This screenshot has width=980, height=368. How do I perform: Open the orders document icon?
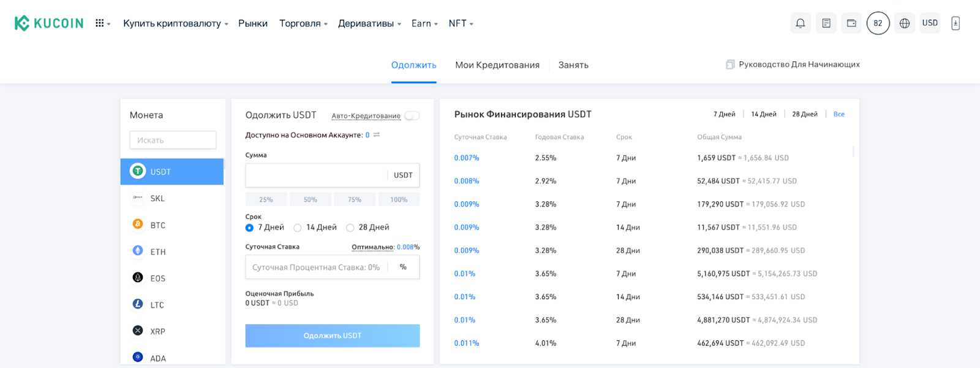pyautogui.click(x=826, y=23)
